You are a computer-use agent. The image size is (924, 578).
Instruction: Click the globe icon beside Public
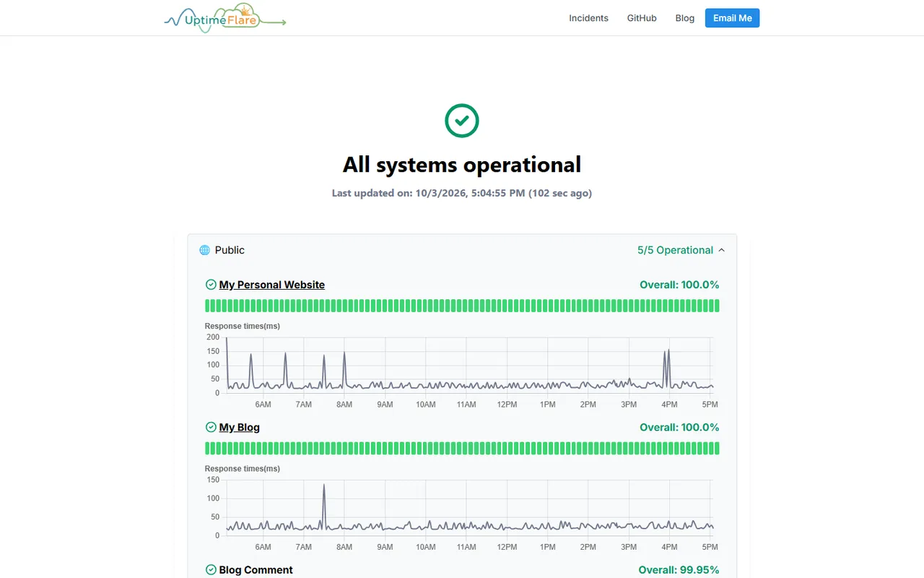[204, 250]
